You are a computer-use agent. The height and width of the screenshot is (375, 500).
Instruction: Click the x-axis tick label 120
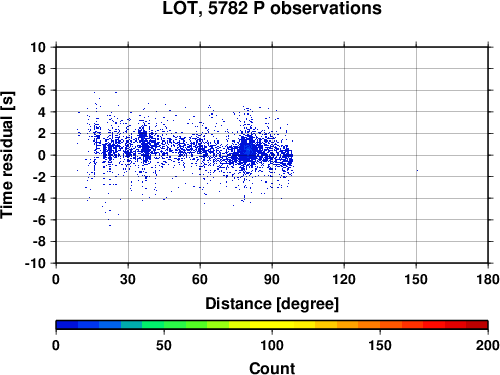344,279
